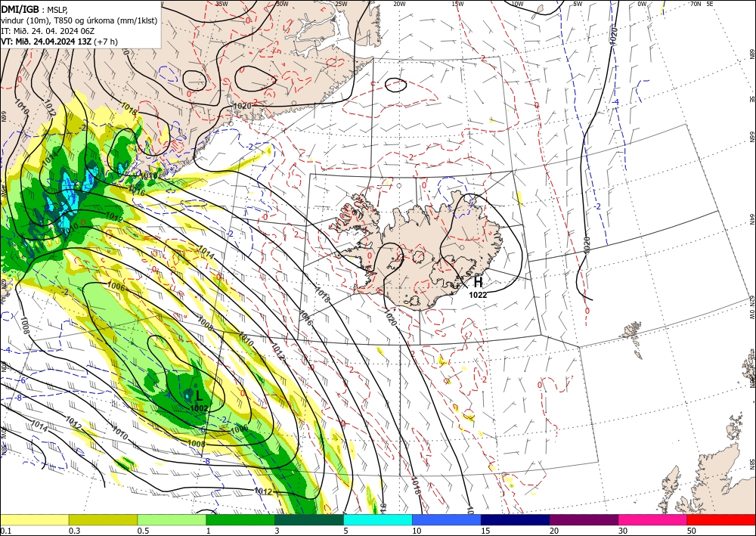
Task: Click the navy 15–20 mm legend swatch
Action: (515, 519)
